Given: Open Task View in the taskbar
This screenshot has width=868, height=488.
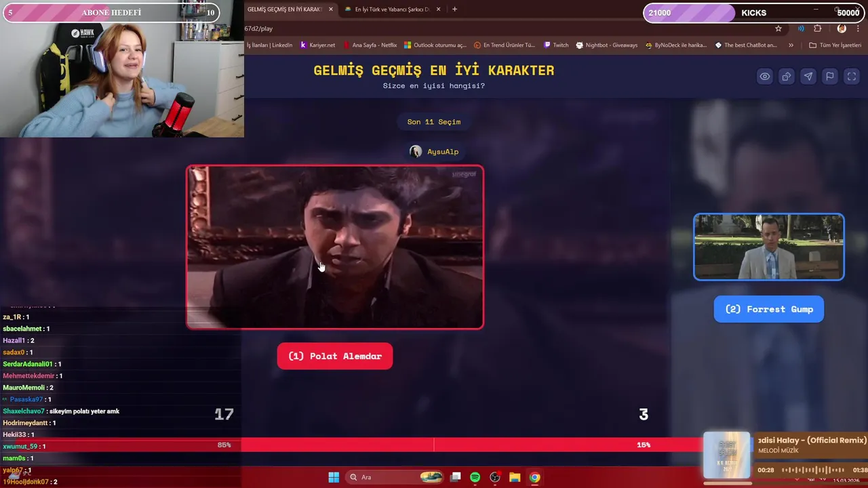Looking at the screenshot, I should point(456,477).
